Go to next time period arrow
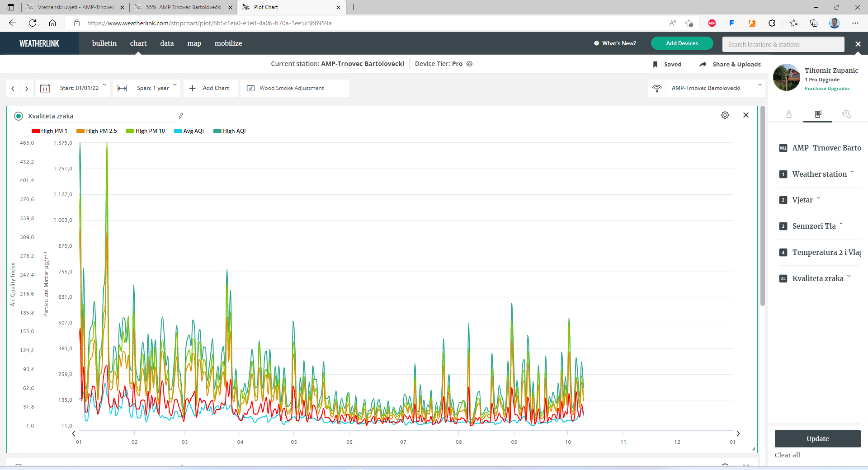 [x=27, y=89]
